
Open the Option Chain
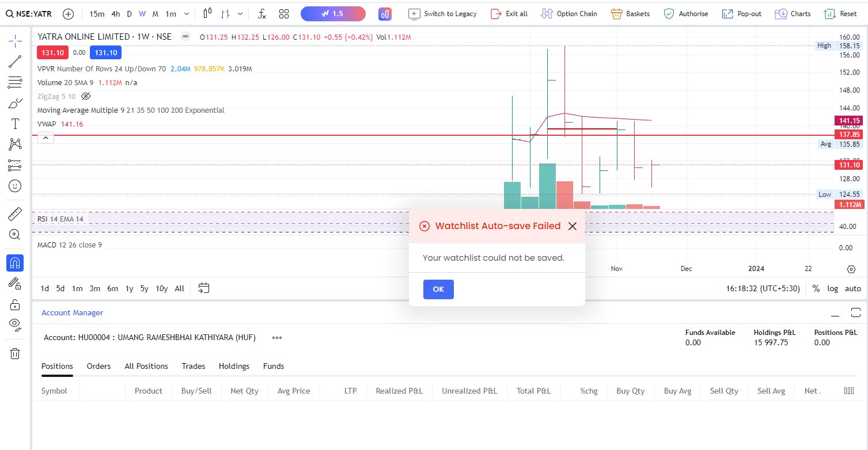[569, 14]
